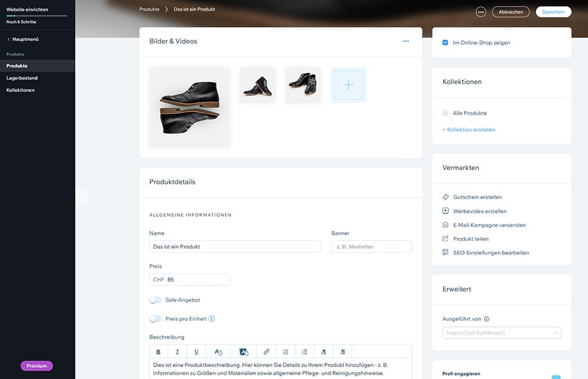Toggle the Preis pro Einheit switch
588x379 pixels.
click(x=155, y=319)
